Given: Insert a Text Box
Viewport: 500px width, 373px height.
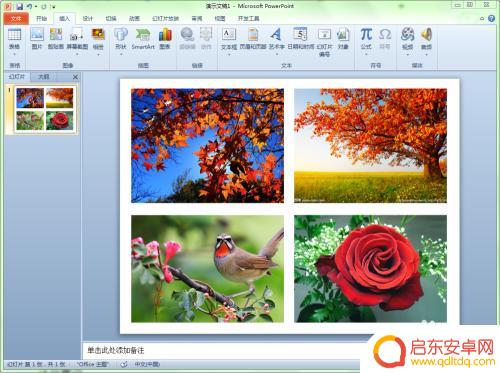Looking at the screenshot, I should click(x=229, y=40).
